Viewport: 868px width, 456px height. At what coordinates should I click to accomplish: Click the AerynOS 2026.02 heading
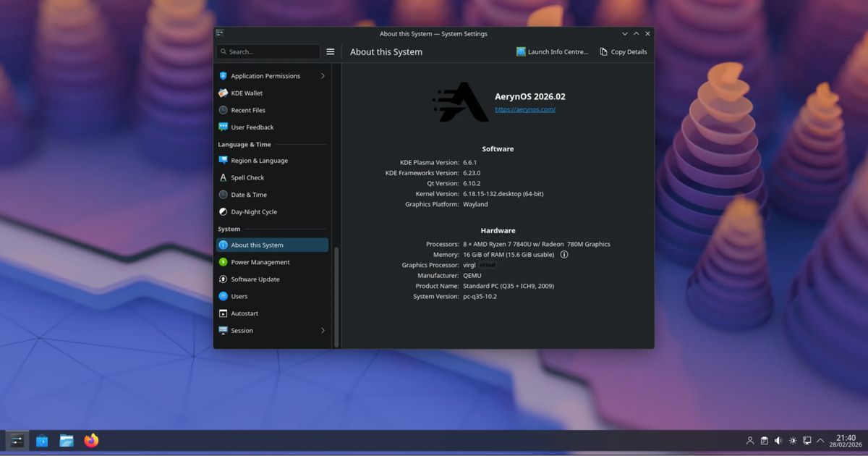(x=530, y=96)
